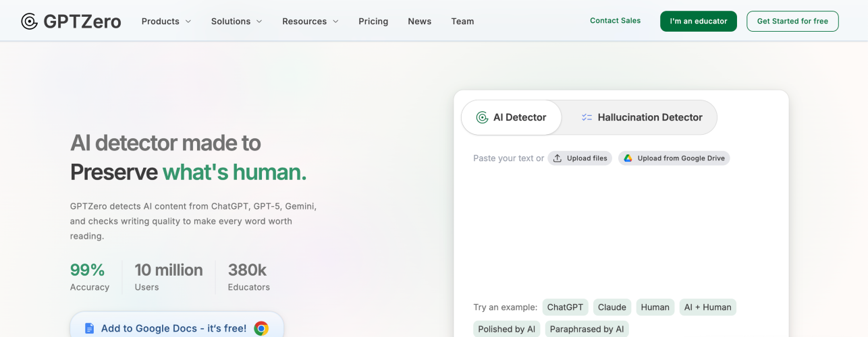Load the Paraphrased by AI example
This screenshot has height=337, width=868.
coord(587,329)
